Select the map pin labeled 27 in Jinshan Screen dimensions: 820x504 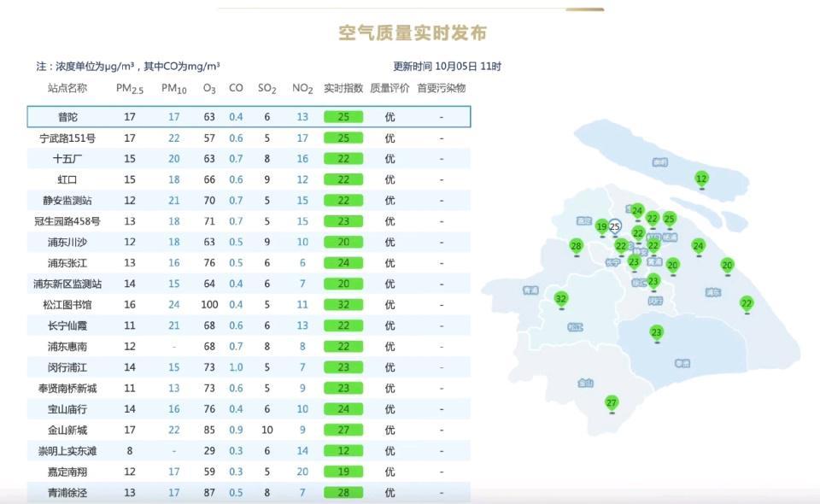click(x=612, y=402)
